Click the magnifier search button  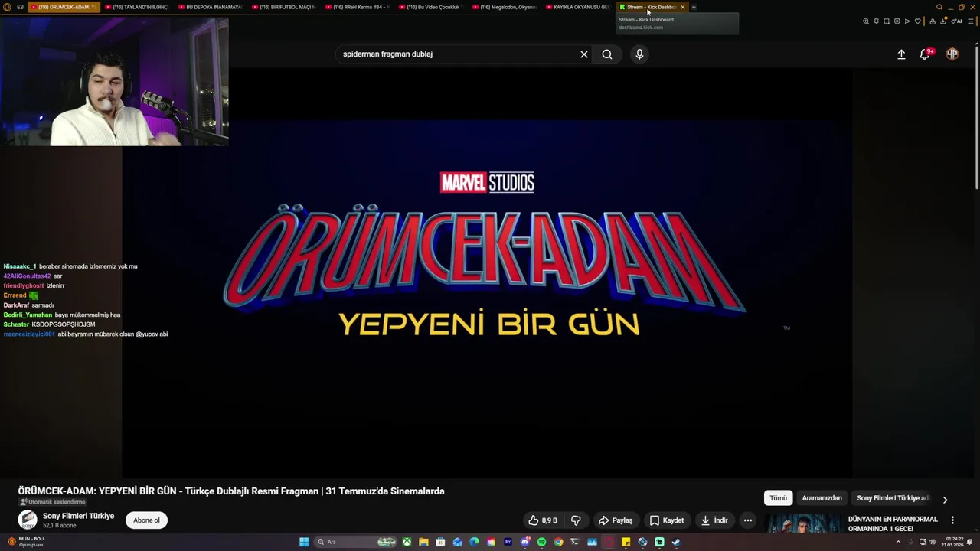607,54
